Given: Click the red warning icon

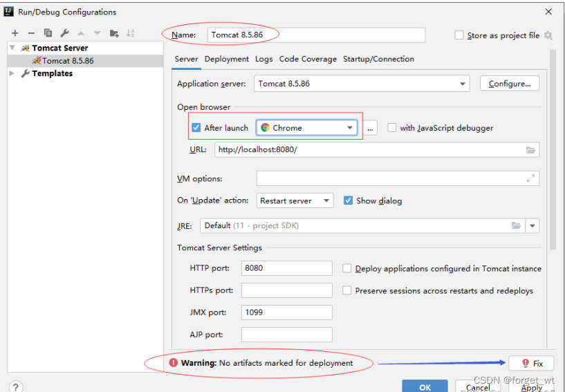Looking at the screenshot, I should click(174, 362).
